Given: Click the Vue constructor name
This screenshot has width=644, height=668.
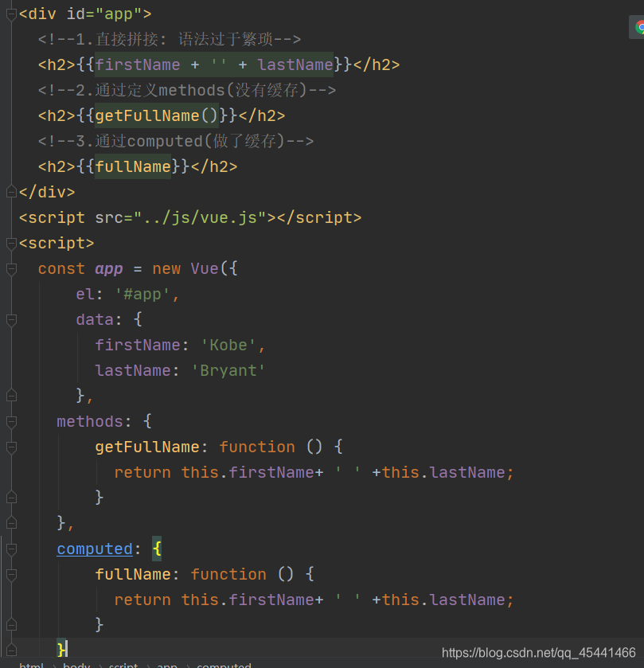Looking at the screenshot, I should pyautogui.click(x=205, y=269).
